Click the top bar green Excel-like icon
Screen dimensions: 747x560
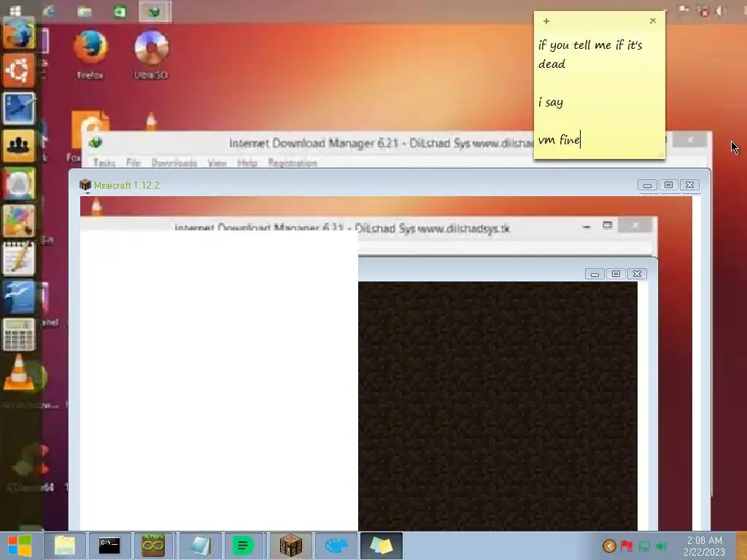(120, 11)
